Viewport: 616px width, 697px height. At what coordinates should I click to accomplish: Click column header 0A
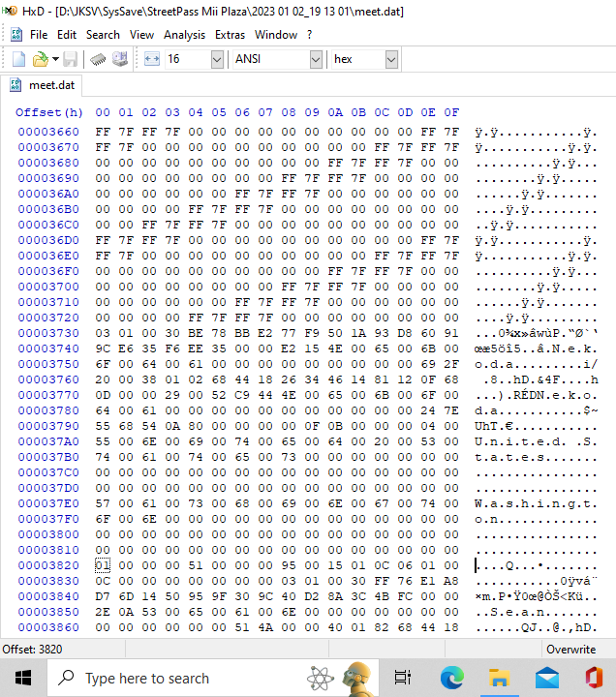[335, 112]
